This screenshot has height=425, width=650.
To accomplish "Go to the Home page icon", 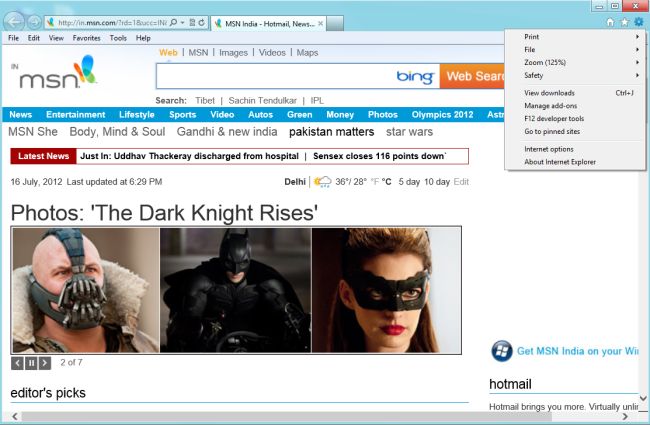I will [x=610, y=22].
